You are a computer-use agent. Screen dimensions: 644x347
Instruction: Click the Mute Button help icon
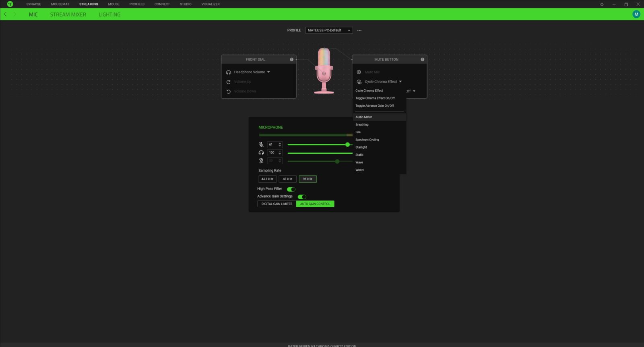(x=422, y=60)
